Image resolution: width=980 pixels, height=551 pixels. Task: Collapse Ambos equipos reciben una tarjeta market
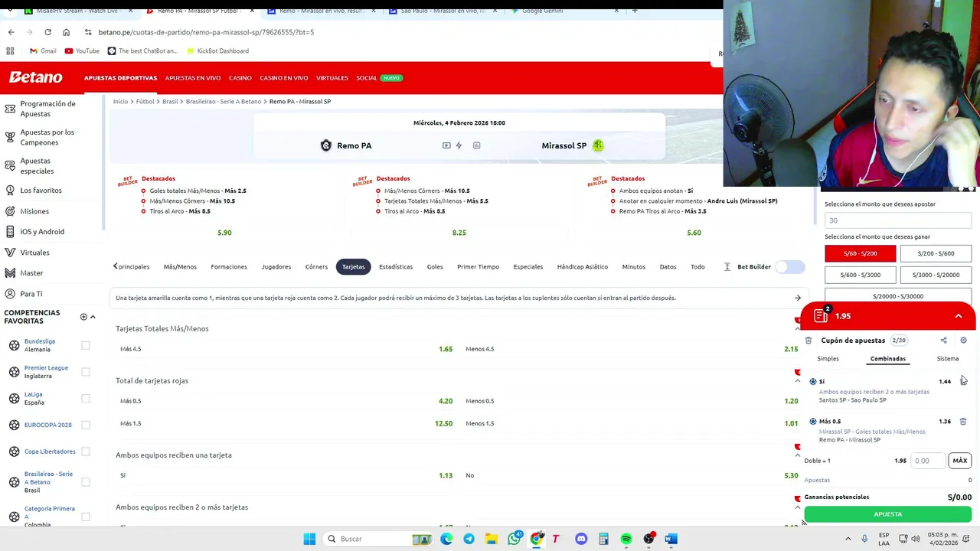[798, 455]
